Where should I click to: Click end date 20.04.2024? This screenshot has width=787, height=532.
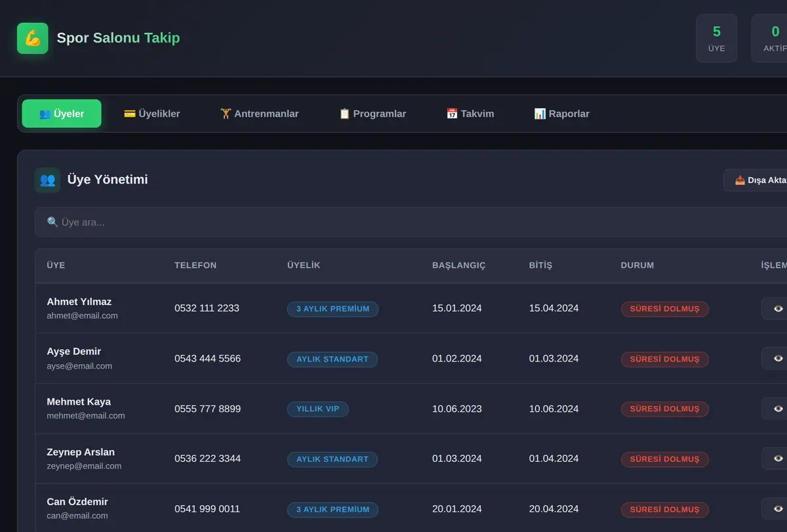[x=554, y=509]
